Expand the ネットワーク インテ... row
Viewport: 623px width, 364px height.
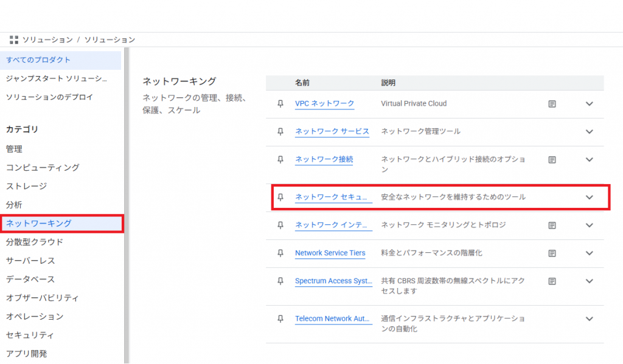(589, 225)
